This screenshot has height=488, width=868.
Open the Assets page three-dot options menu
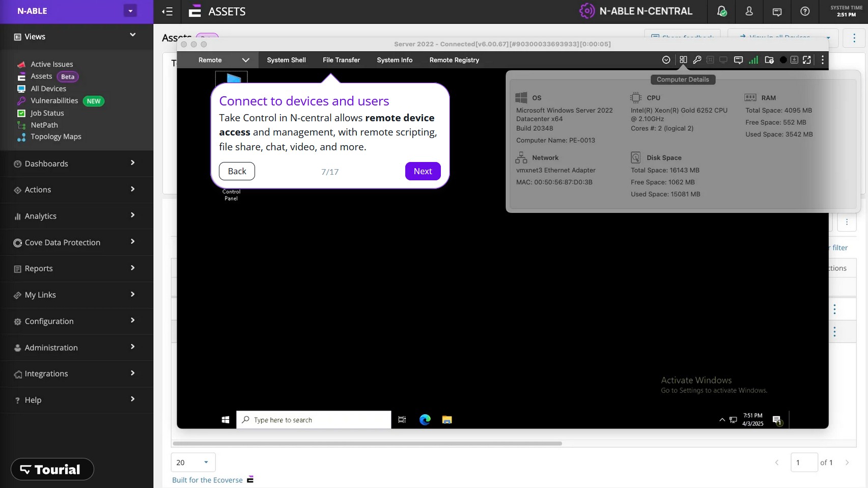point(855,38)
